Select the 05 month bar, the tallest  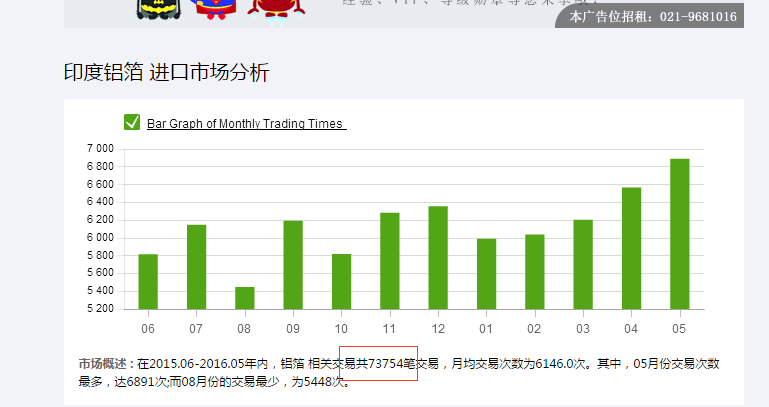[680, 234]
